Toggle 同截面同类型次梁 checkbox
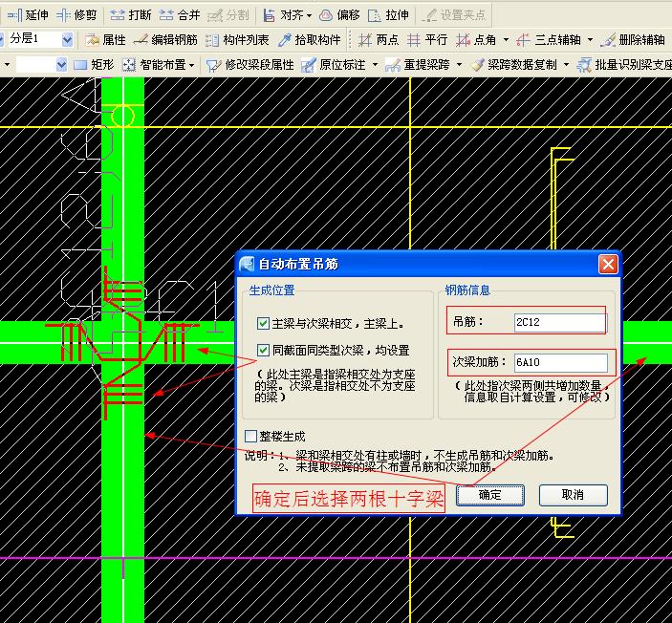 (x=264, y=351)
